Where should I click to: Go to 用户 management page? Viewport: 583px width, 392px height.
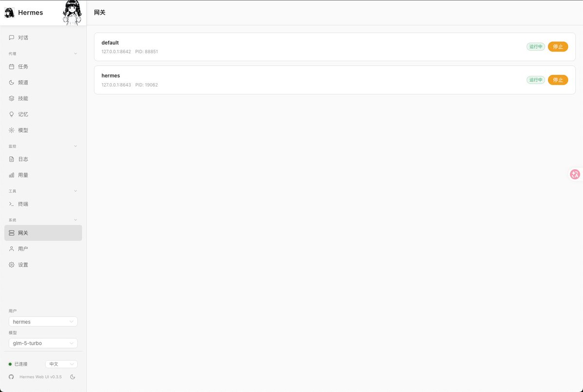[43, 249]
